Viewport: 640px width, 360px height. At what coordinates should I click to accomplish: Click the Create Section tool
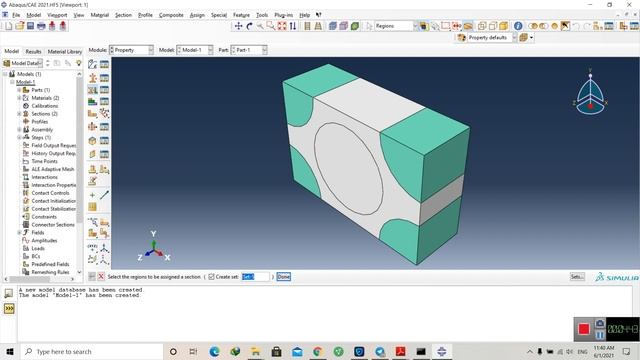pos(93,78)
